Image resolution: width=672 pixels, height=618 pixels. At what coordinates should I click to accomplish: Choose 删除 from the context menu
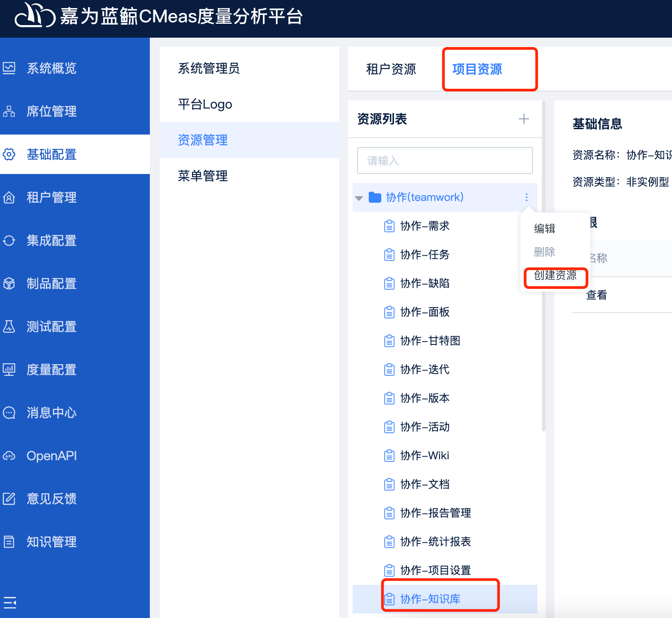(545, 252)
